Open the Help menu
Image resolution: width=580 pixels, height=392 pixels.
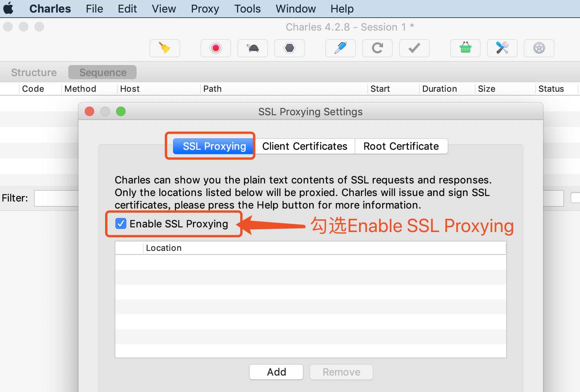(342, 9)
